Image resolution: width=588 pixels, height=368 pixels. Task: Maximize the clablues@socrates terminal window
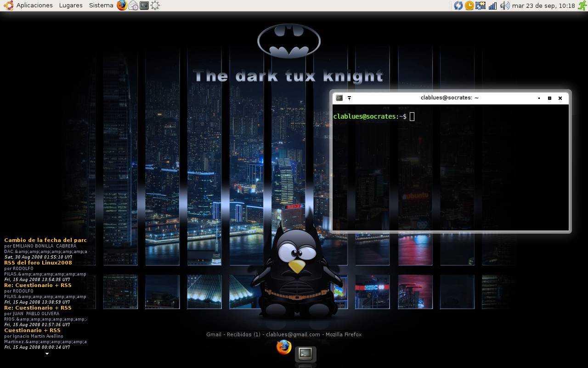click(x=549, y=98)
